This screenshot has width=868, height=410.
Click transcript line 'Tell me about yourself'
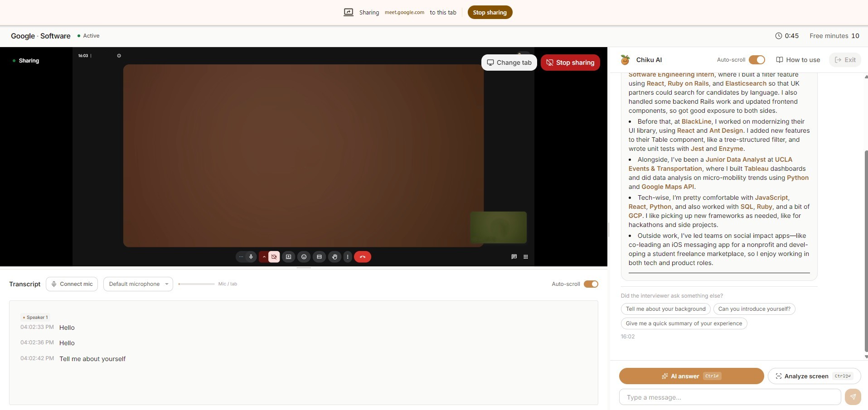(92, 359)
